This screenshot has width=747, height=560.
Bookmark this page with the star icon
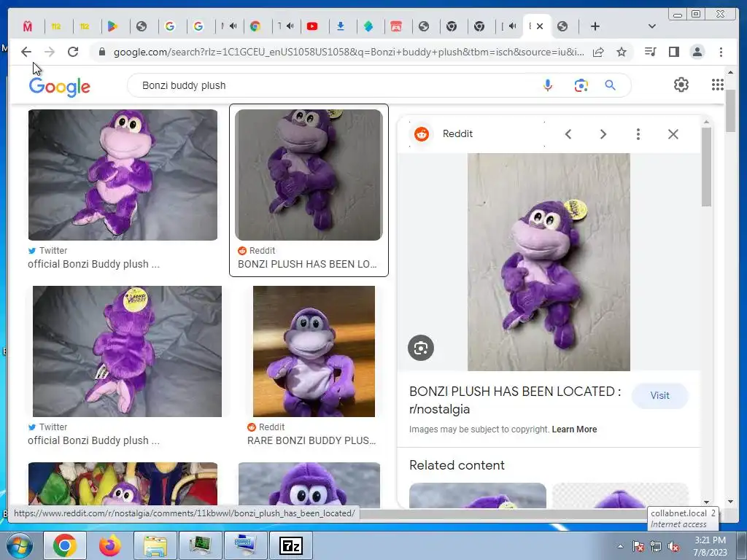[622, 52]
